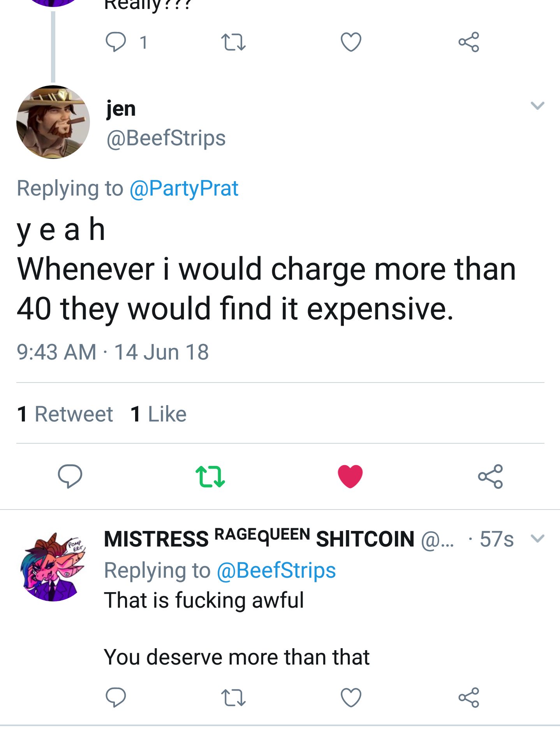Open the @BeefStrips mention link in reply
The width and height of the screenshot is (560, 730).
276,571
